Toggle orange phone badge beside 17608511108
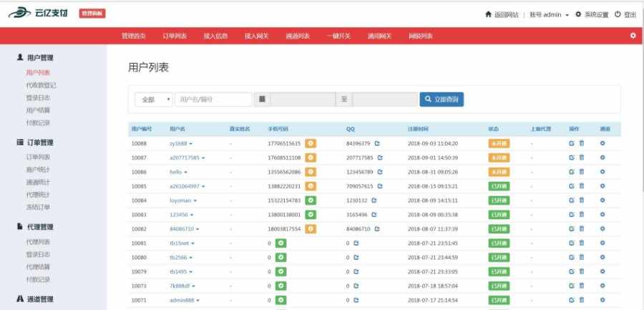644x310 pixels. [311, 158]
